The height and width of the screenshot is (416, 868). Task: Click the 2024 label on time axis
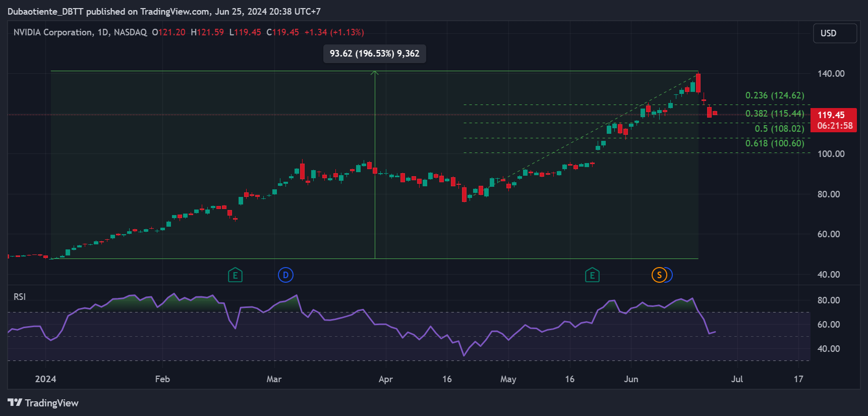45,379
